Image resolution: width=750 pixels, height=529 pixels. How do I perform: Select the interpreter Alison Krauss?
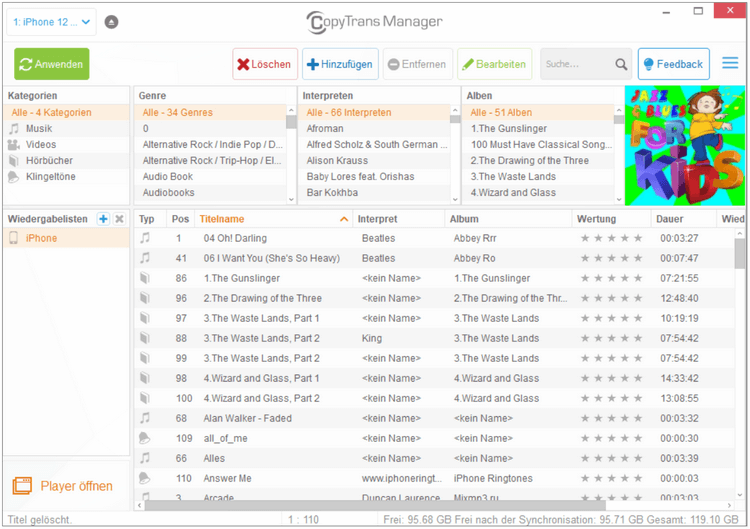pyautogui.click(x=375, y=160)
